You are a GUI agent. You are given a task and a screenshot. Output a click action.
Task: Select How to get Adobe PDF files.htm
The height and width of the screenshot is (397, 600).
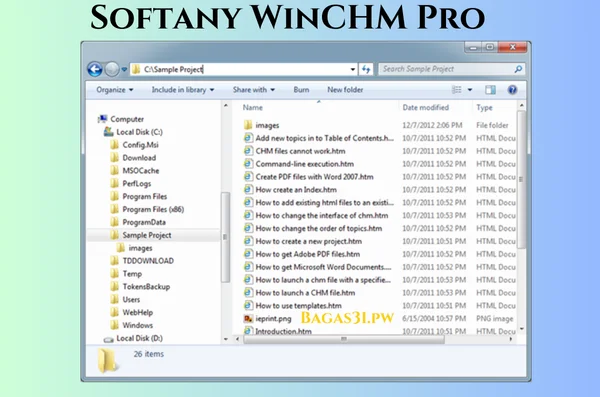tap(302, 254)
